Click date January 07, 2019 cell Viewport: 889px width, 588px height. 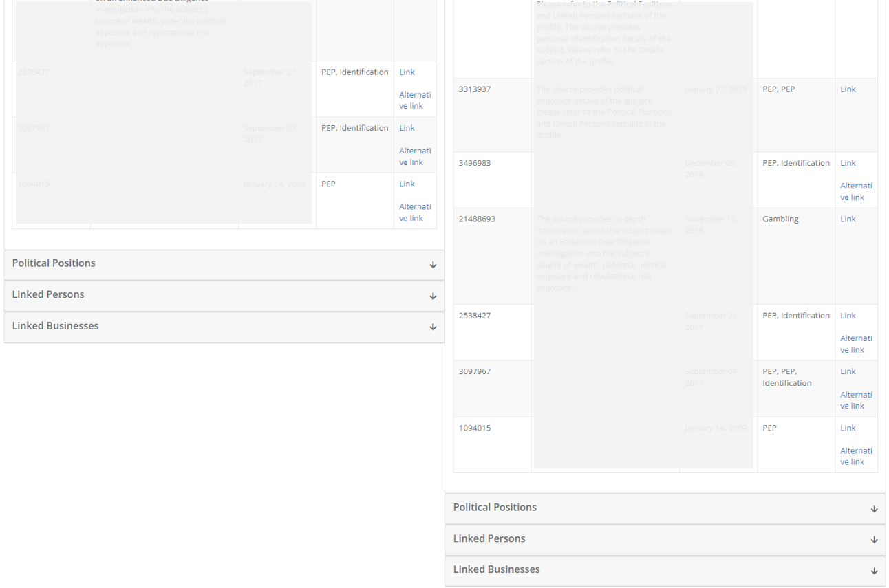coord(718,115)
